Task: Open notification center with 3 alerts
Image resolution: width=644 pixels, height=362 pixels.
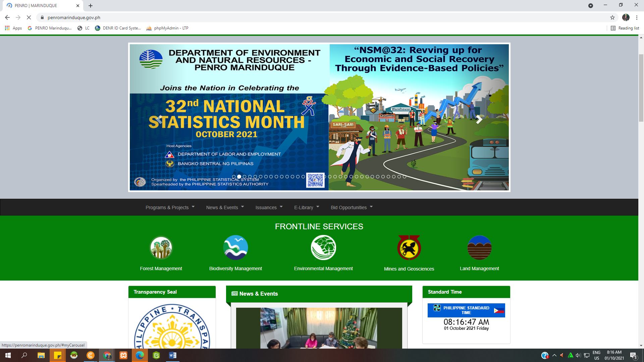Action: click(x=633, y=356)
